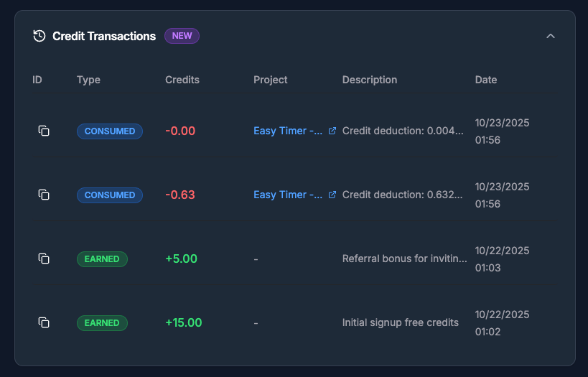Copy ID of the -0.63 consumed transaction
The height and width of the screenshot is (377, 588).
click(x=44, y=195)
